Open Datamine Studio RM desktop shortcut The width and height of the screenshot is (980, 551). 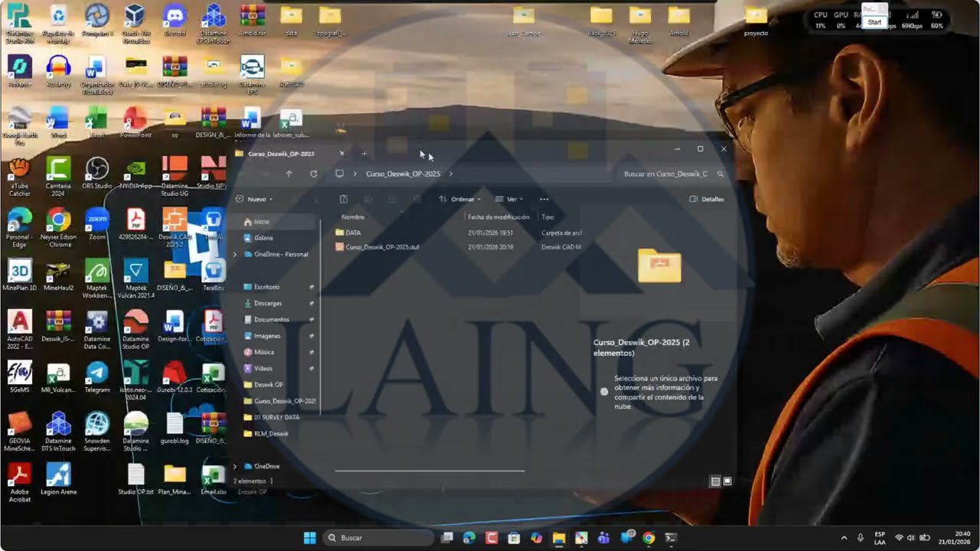point(19,24)
